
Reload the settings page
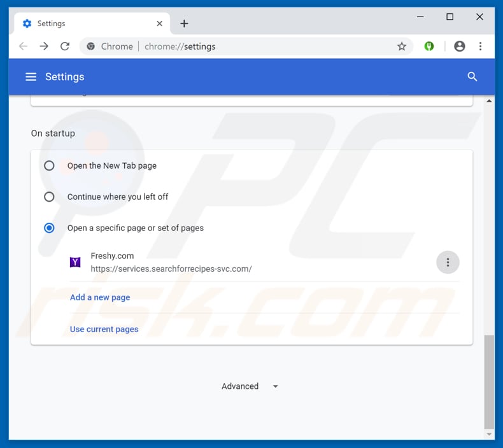point(65,46)
